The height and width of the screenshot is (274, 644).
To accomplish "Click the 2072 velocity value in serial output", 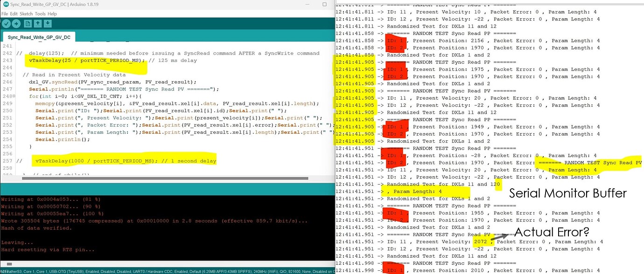I will point(480,242).
